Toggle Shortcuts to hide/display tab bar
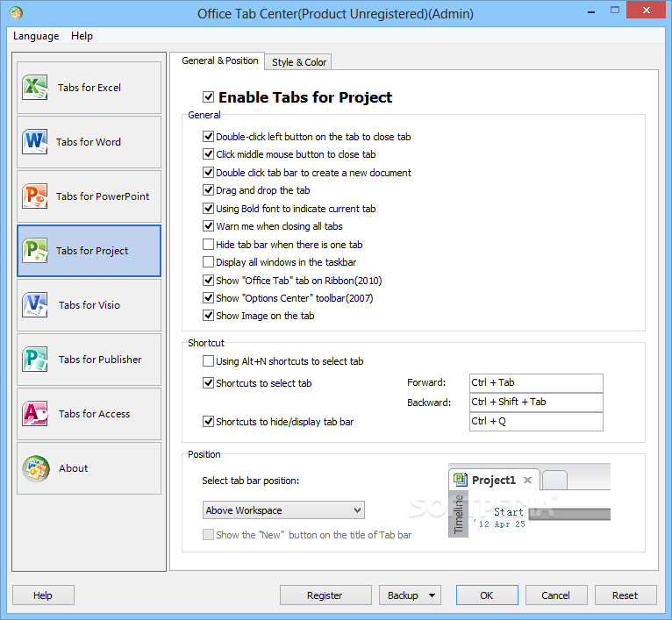Viewport: 672px width, 620px height. (208, 422)
